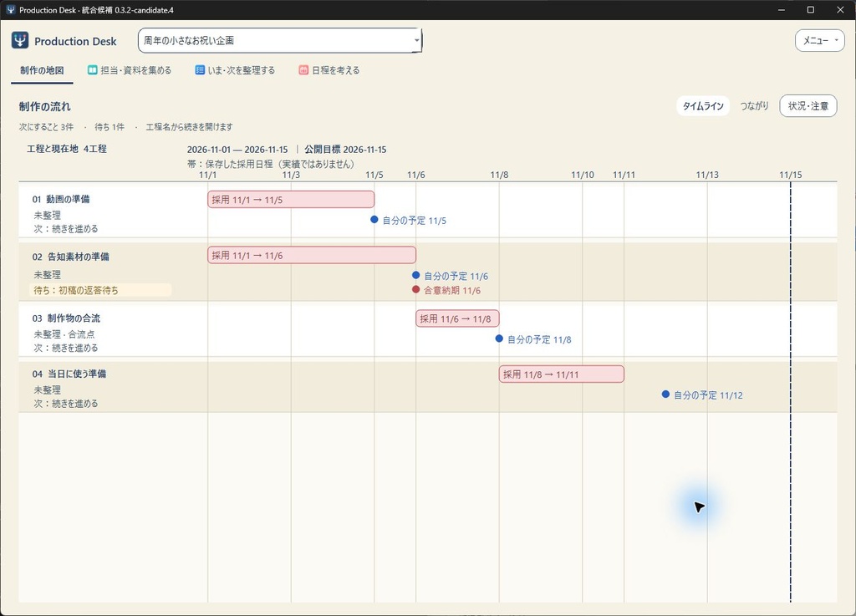Select the 自分の予定 11/5 blue marker
The image size is (856, 616).
374,219
